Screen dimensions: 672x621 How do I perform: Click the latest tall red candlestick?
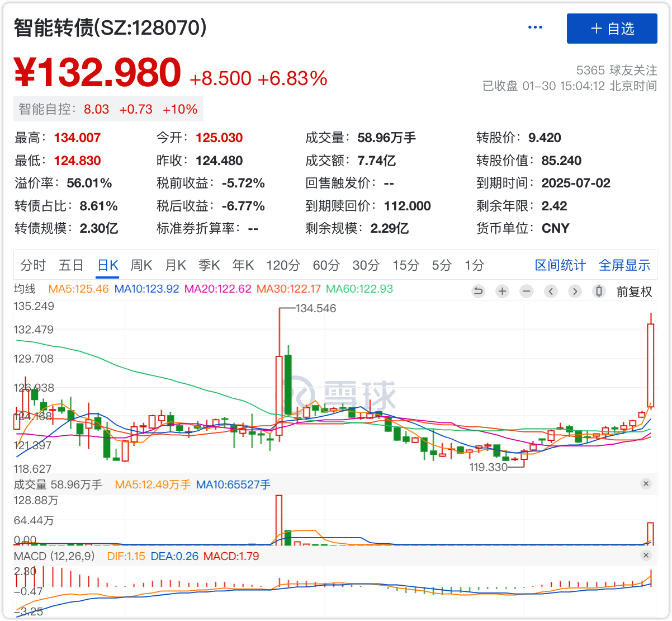click(x=651, y=365)
